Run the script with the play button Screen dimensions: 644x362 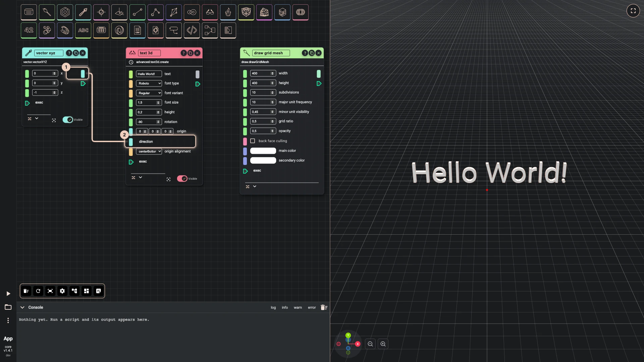click(x=8, y=294)
